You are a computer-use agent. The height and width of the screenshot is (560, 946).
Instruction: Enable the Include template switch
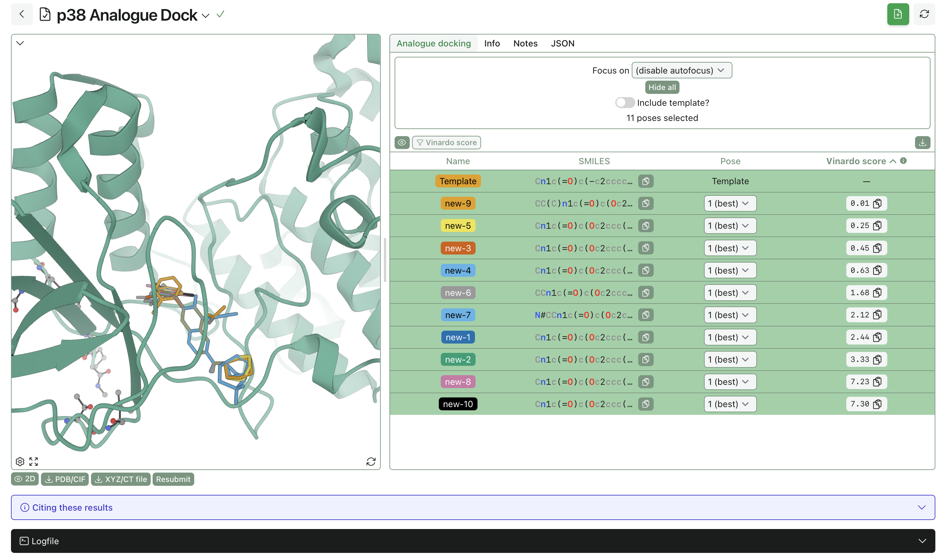pos(625,103)
